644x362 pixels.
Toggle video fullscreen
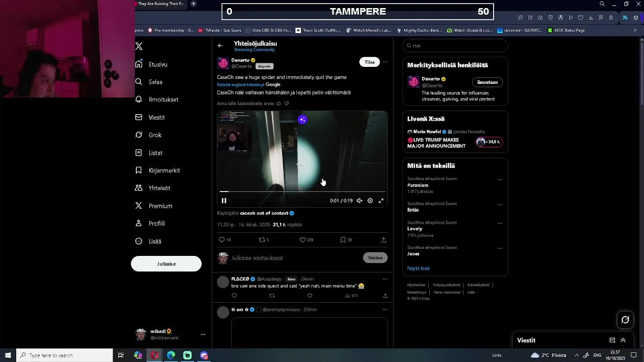[381, 201]
